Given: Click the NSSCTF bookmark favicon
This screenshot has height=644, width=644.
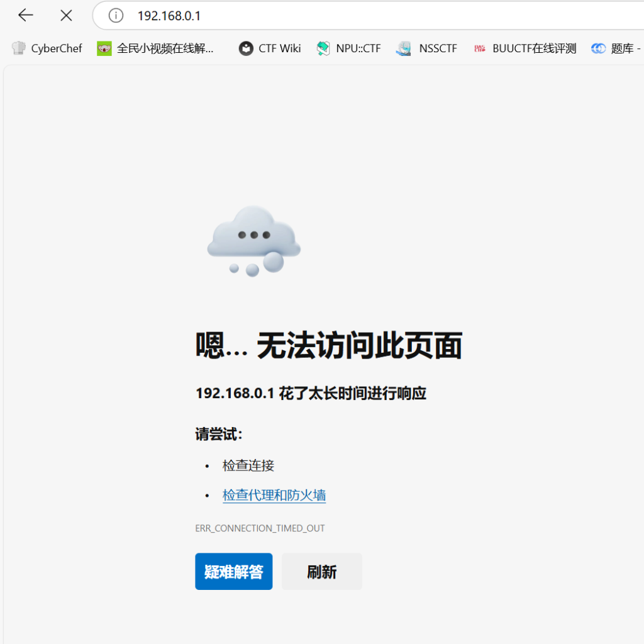Looking at the screenshot, I should point(404,48).
